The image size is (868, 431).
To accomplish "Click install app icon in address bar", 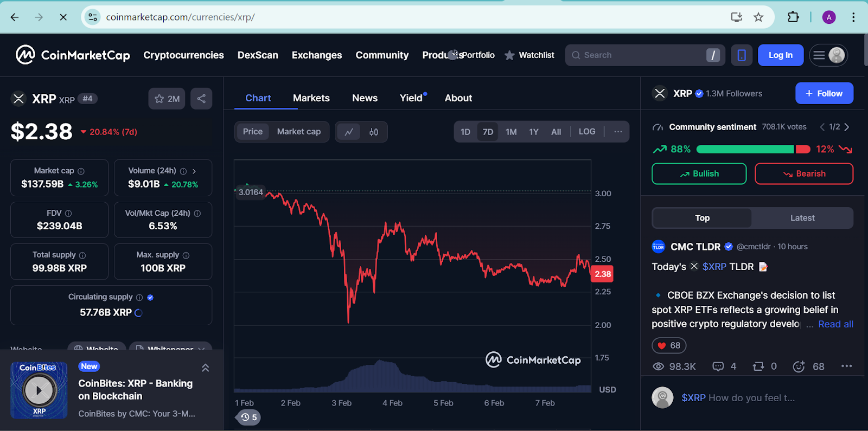I will click(737, 17).
